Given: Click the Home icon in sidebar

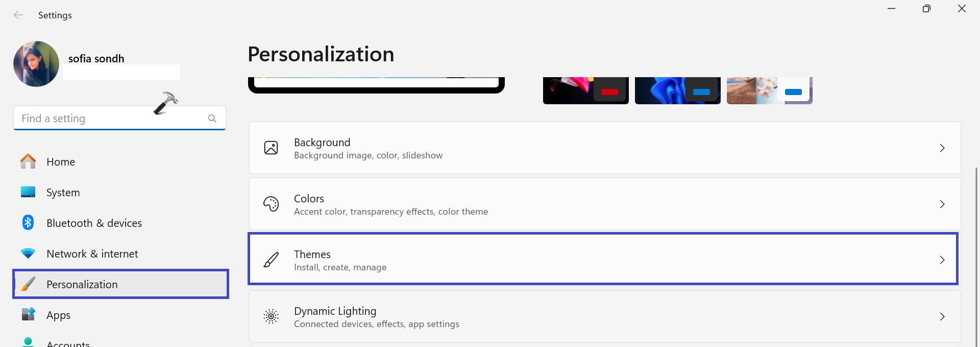Looking at the screenshot, I should point(28,161).
